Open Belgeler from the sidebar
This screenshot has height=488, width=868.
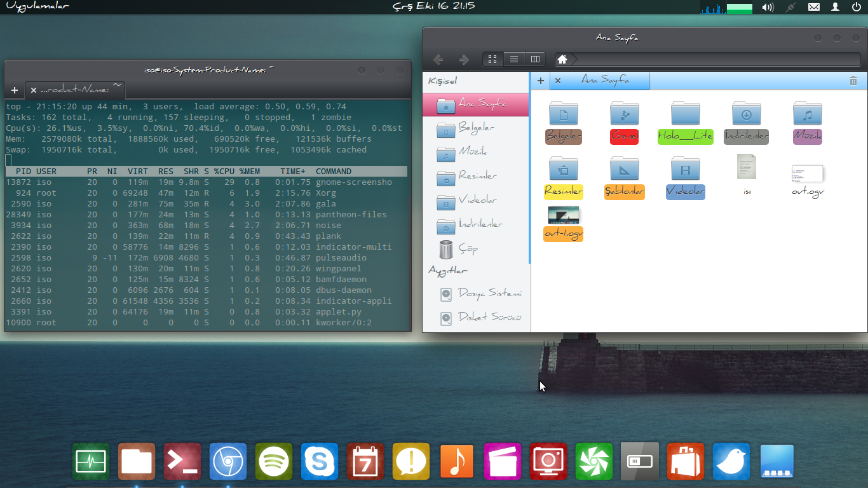[x=475, y=128]
